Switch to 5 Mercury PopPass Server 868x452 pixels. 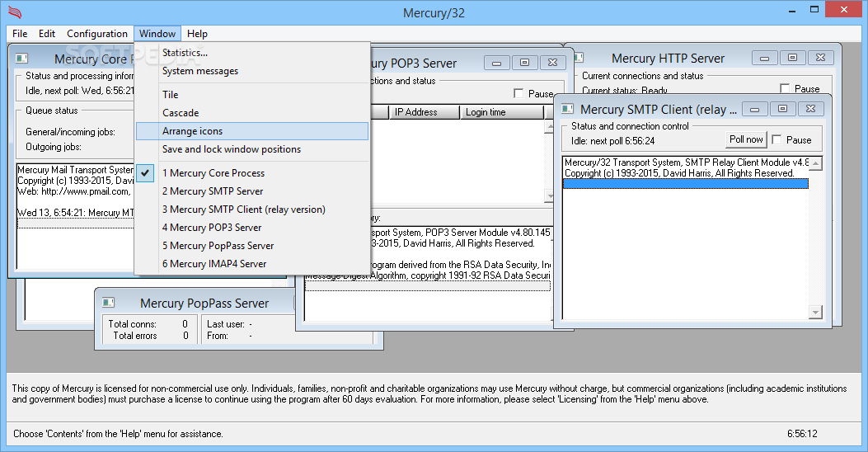tap(252, 246)
